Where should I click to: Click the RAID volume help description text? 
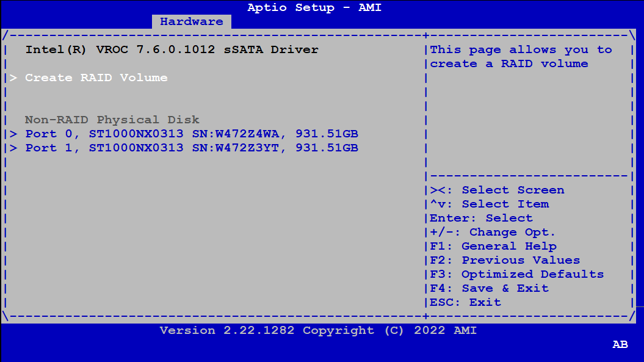pos(521,57)
